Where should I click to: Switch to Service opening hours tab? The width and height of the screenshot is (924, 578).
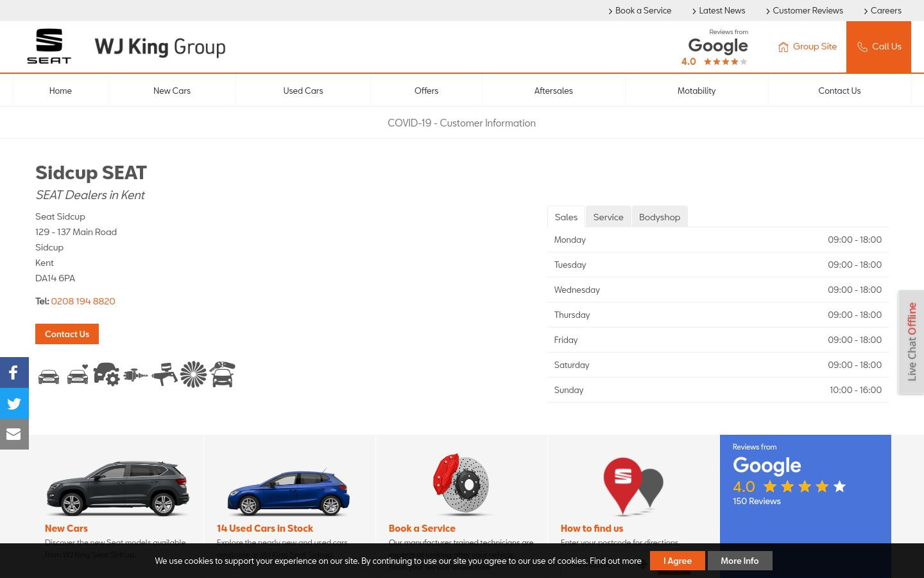point(608,217)
